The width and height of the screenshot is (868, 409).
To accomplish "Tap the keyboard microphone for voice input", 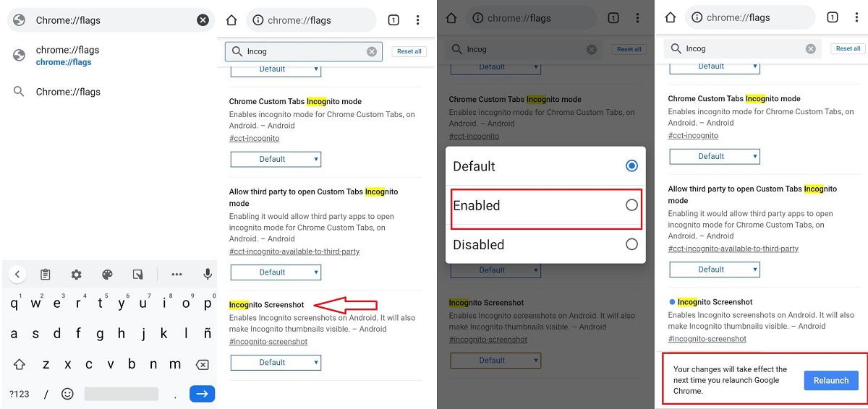I will tap(208, 275).
